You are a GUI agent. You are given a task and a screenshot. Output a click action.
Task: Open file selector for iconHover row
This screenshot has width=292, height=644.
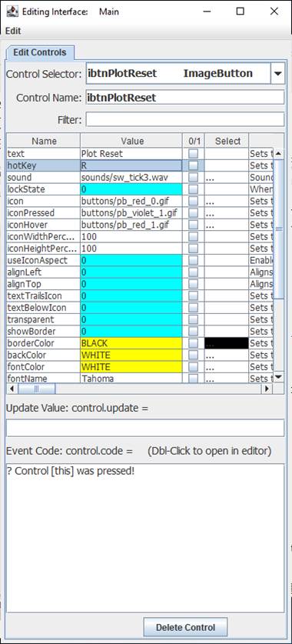coord(227,225)
